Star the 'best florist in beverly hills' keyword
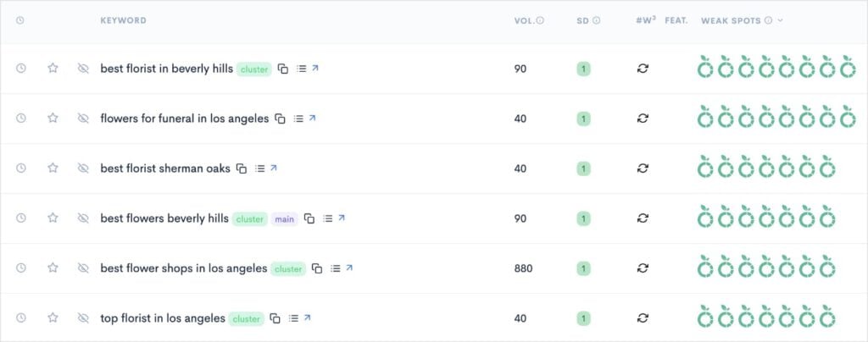Screen dimensions: 868x342 pos(53,69)
